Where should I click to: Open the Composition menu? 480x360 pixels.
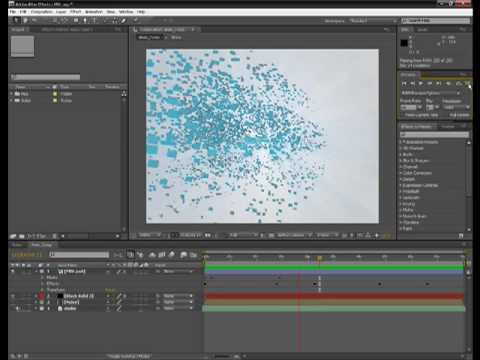[41, 12]
